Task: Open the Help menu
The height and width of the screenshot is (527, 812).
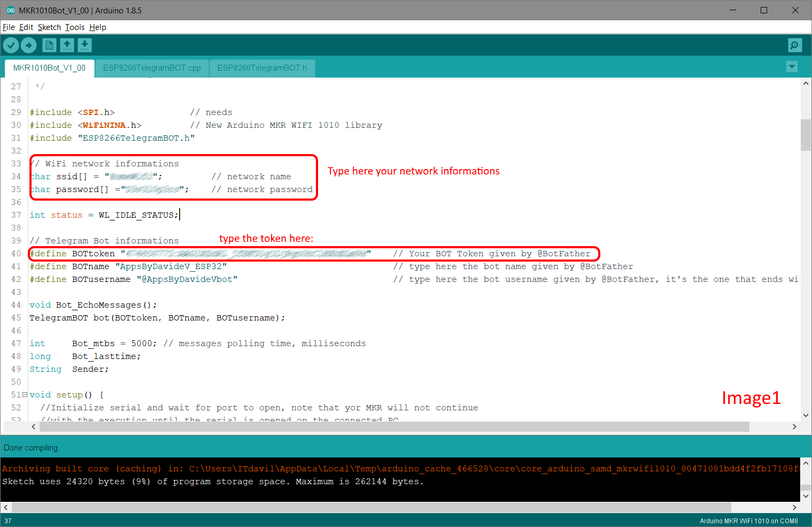Action: (x=98, y=27)
